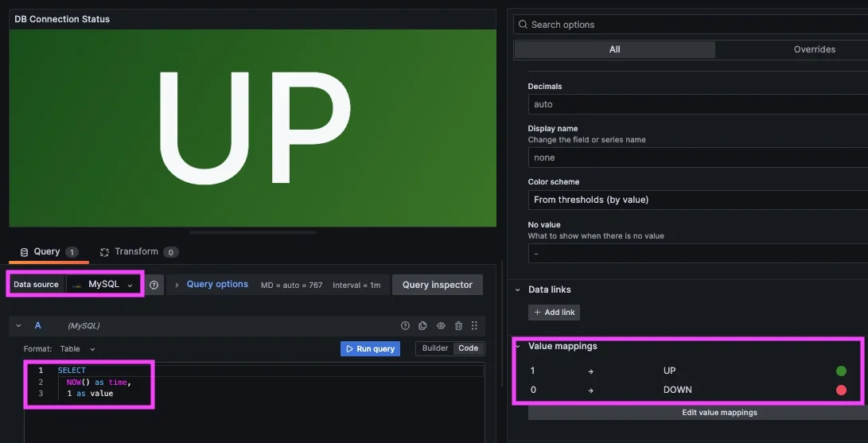Image resolution: width=868 pixels, height=443 pixels.
Task: Delete query A with trash icon
Action: (x=458, y=326)
